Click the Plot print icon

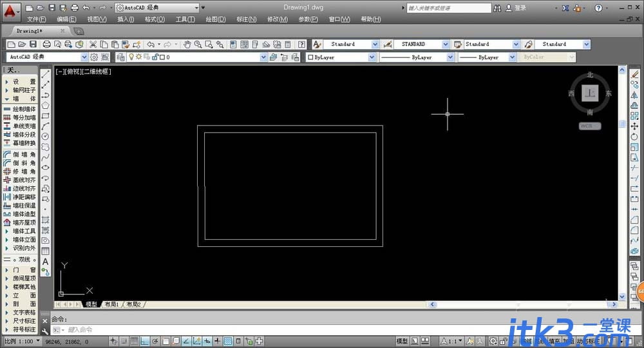pos(47,44)
